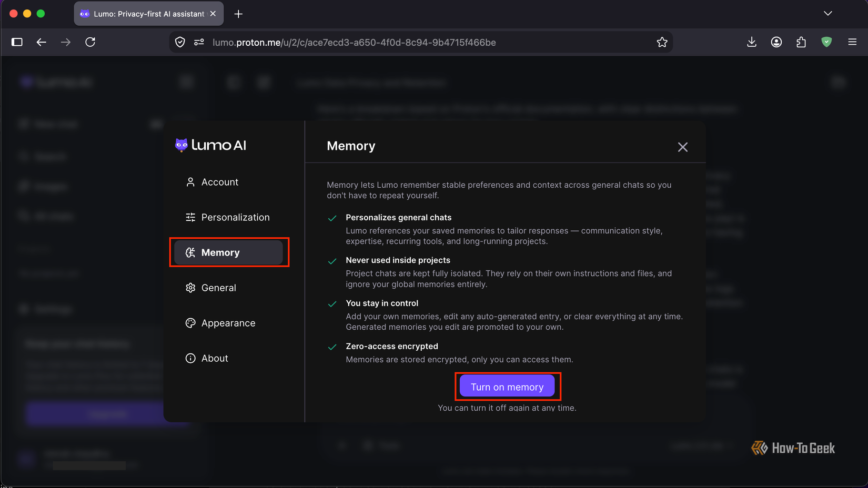Click the Appearance palette icon
Screen dimensions: 868x488
click(190, 323)
